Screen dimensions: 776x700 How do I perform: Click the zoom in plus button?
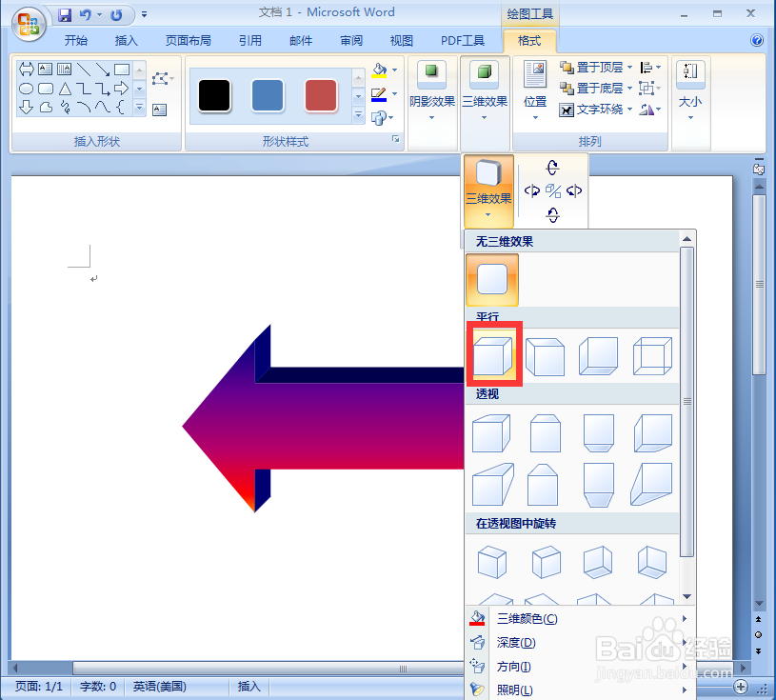pyautogui.click(x=741, y=687)
